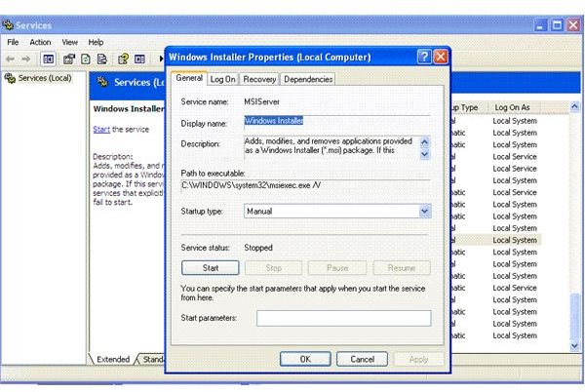Click the Stopped service status text
585x392 pixels.
[258, 248]
